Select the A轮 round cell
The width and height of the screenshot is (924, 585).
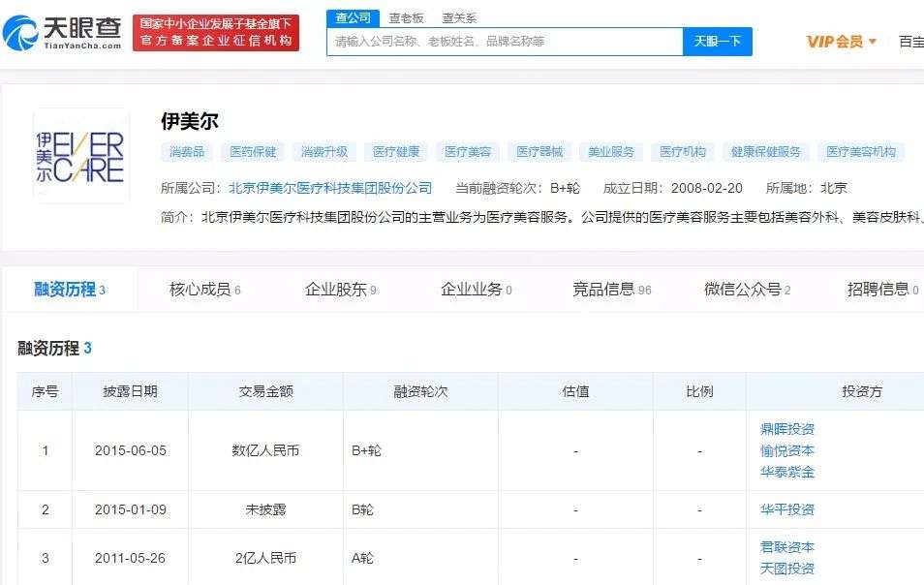pos(420,558)
